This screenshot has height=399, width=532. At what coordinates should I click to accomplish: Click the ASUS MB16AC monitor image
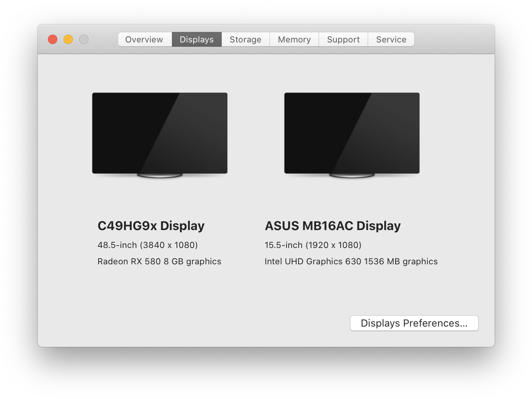click(352, 135)
